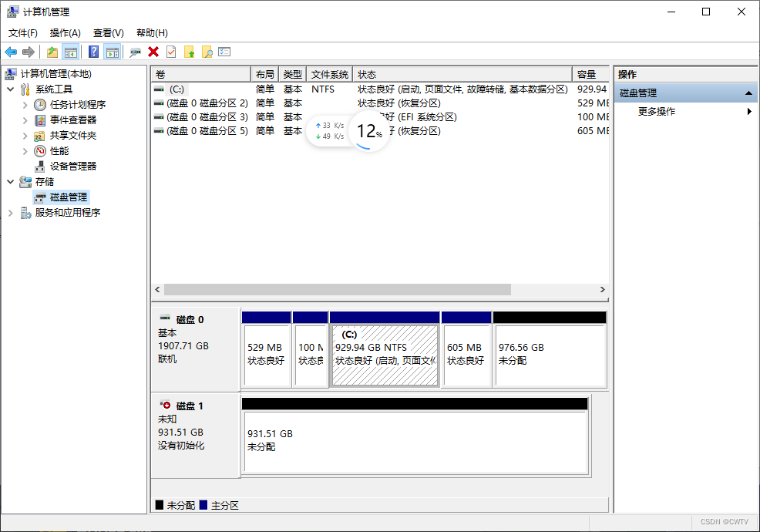Sort by the 容量 column header
Viewport: 760px width, 532px height.
pos(590,74)
